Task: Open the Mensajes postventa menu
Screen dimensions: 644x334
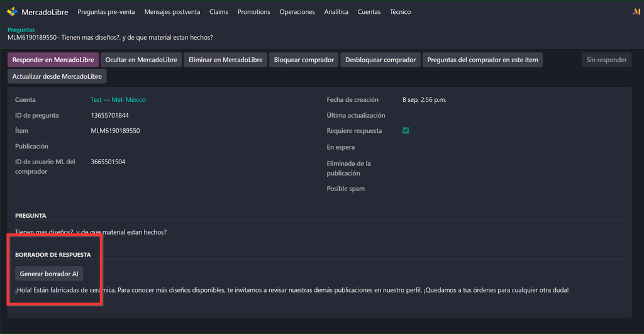Action: [172, 12]
